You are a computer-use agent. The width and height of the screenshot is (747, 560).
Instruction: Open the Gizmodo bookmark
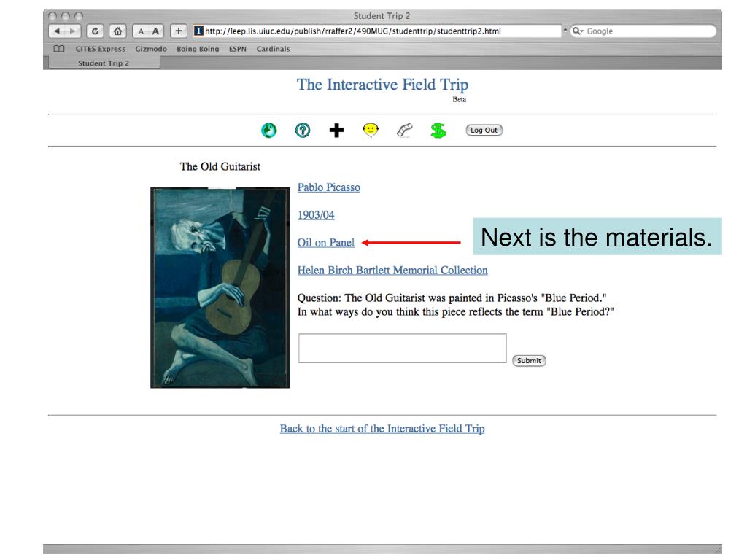151,49
